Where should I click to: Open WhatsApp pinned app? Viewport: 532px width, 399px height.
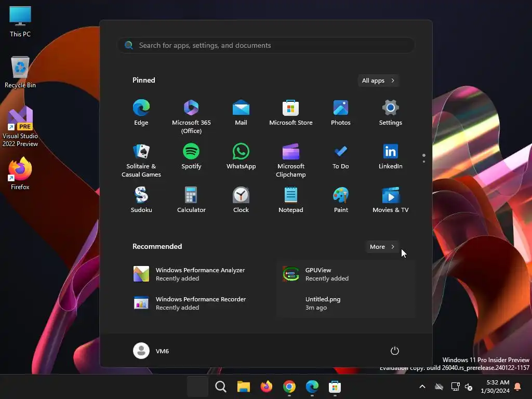[x=241, y=156]
